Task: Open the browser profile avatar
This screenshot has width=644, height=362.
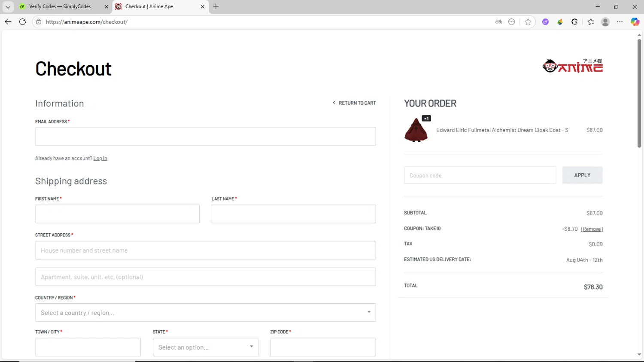Action: click(605, 22)
